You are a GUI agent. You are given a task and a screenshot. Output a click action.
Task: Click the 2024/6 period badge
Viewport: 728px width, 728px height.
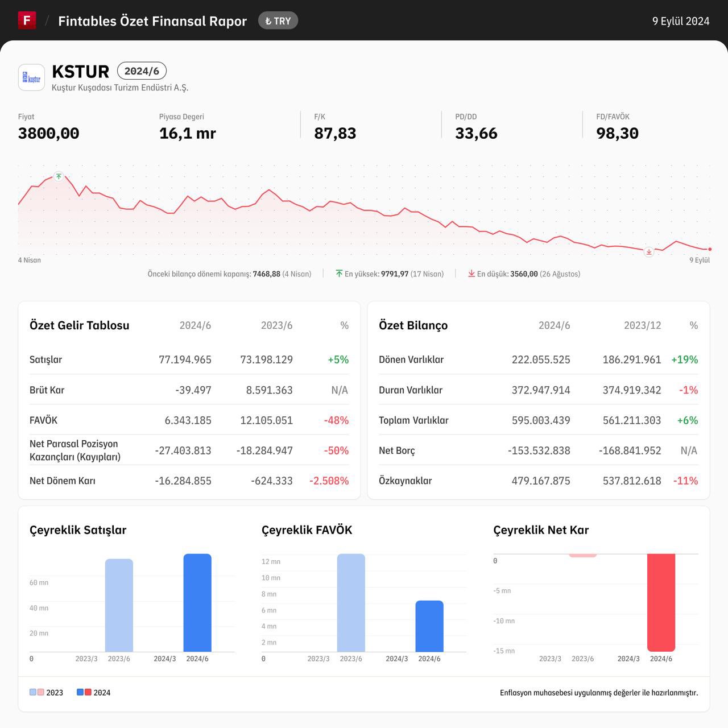click(x=142, y=71)
